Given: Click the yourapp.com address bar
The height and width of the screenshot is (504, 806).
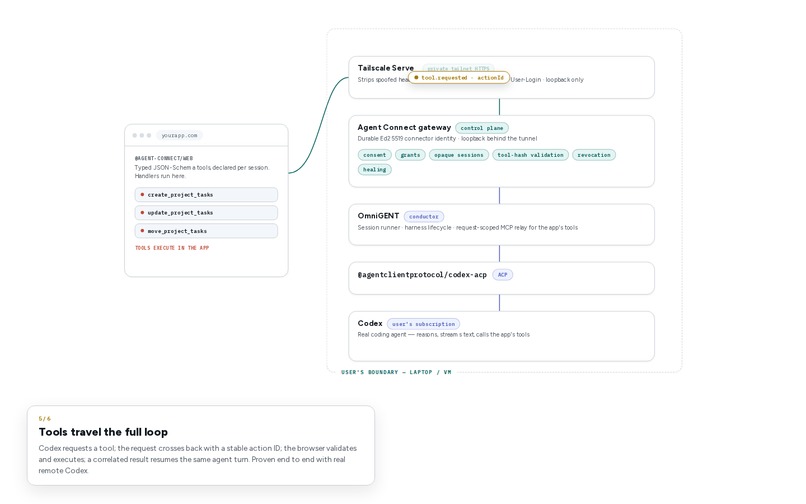Looking at the screenshot, I should pos(179,135).
